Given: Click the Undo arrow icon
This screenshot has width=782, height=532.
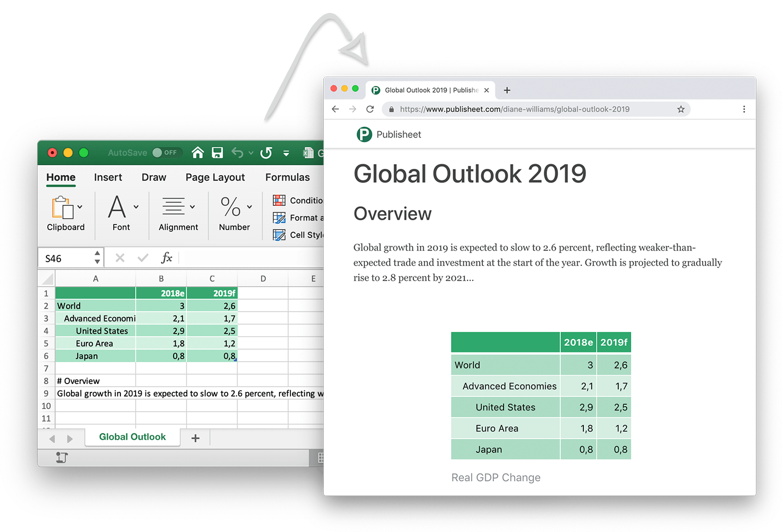Looking at the screenshot, I should coord(237,153).
